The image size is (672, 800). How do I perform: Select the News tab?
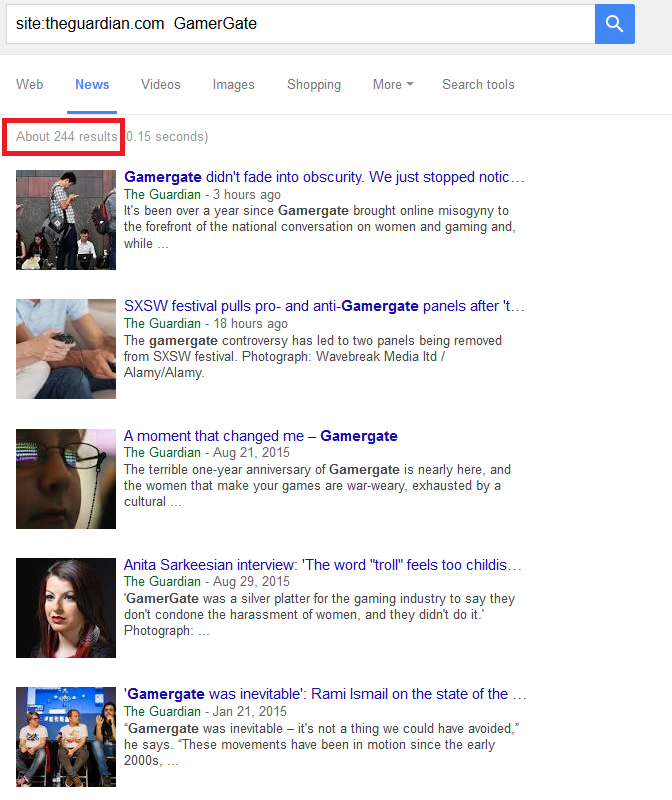(x=92, y=84)
